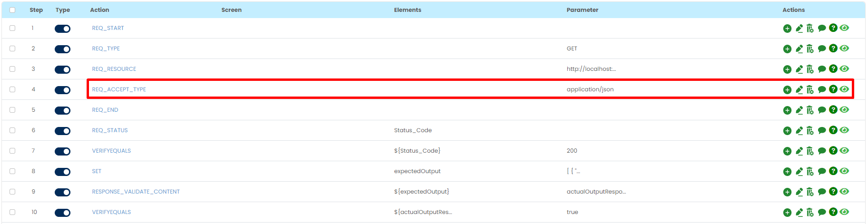The width and height of the screenshot is (868, 224).
Task: Open the REQ_RESOURCE action link
Action: 114,69
